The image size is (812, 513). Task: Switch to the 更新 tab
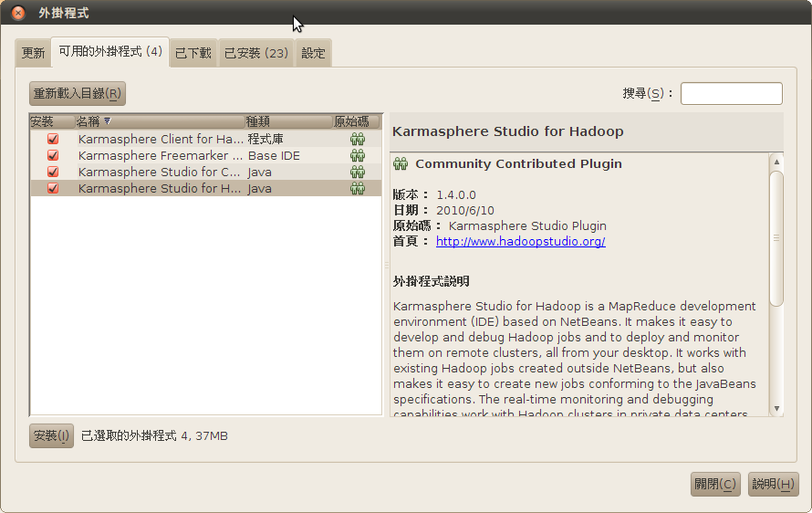coord(33,53)
